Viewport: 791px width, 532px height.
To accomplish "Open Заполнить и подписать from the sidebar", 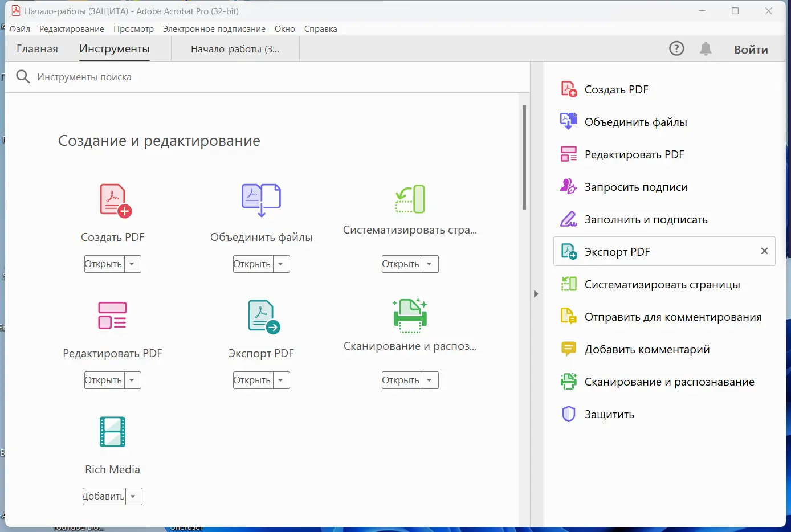I will pyautogui.click(x=646, y=219).
